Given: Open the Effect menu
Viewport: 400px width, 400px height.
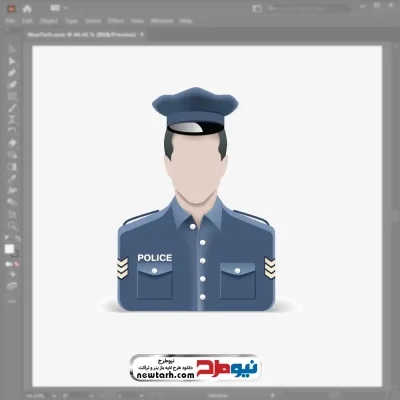Looking at the screenshot, I should (116, 21).
